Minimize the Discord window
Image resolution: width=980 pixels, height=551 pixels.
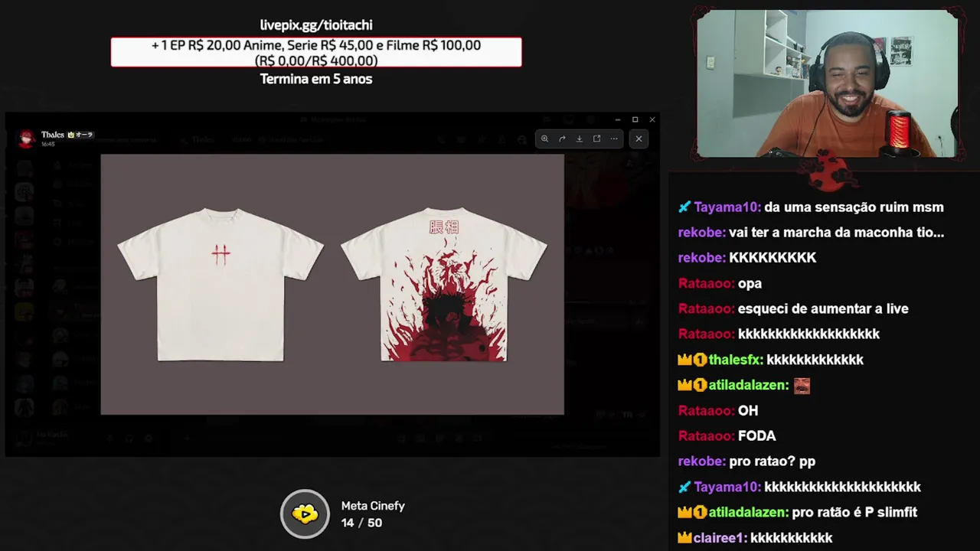click(x=618, y=119)
